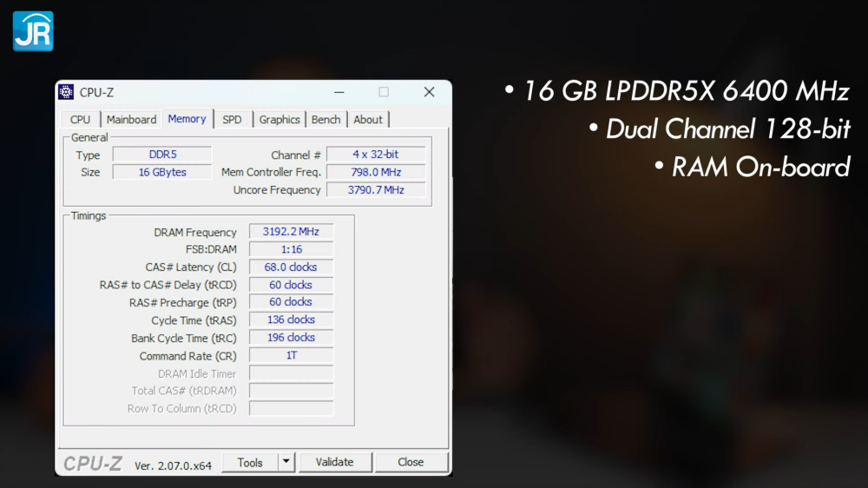Minimize the CPU-Z window
The height and width of the screenshot is (488, 868).
tap(339, 92)
